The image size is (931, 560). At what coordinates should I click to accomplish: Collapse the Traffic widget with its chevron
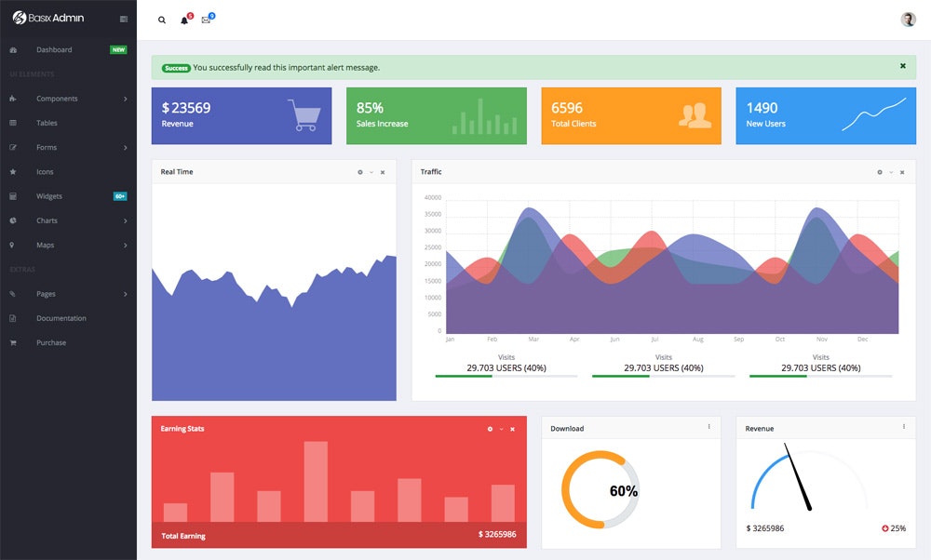click(x=890, y=171)
